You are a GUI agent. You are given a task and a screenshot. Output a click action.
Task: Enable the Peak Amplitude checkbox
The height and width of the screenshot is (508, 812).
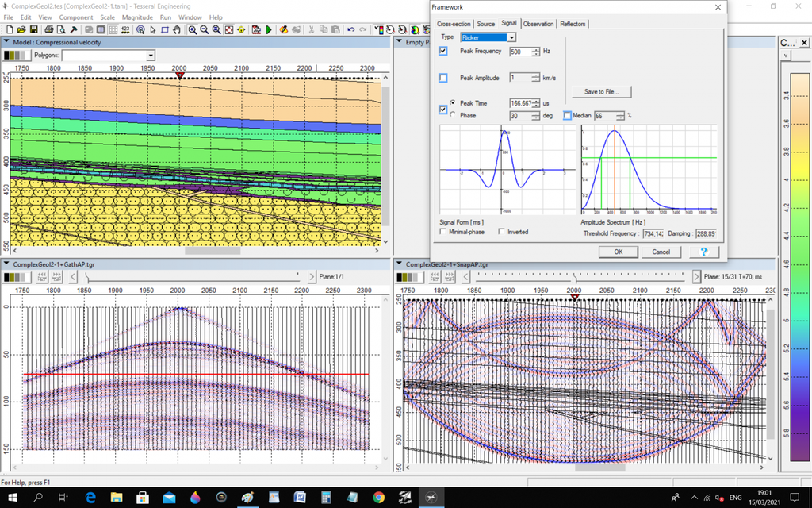(x=443, y=78)
